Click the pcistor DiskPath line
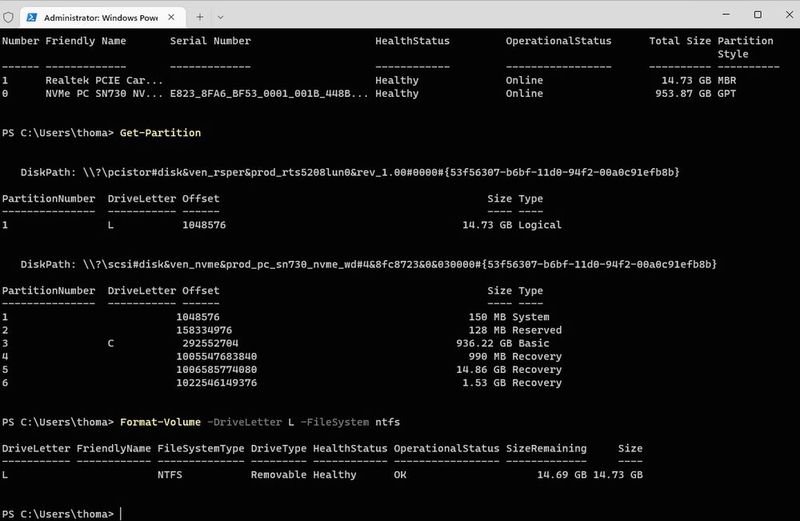Viewport: 800px width, 521px height. (x=350, y=172)
